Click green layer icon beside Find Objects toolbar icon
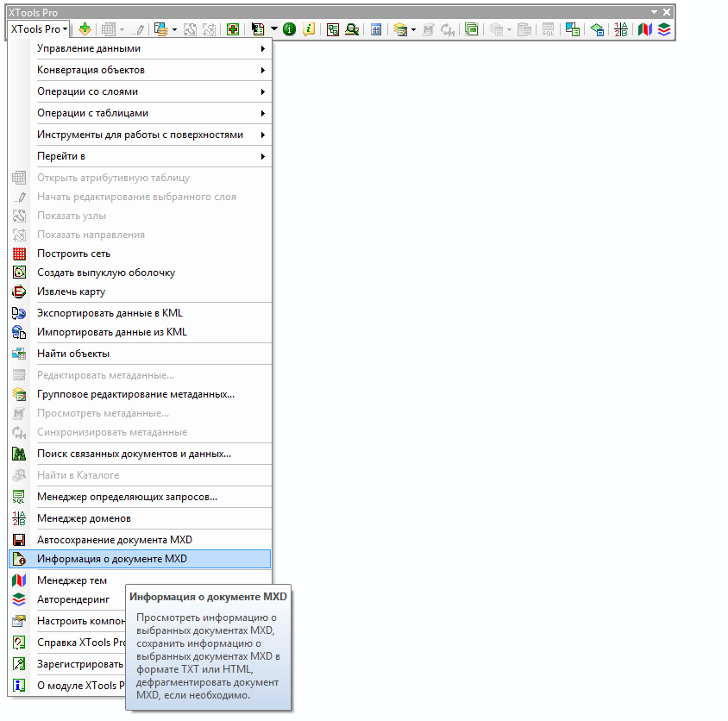This screenshot has height=721, width=728. pyautogui.click(x=597, y=29)
